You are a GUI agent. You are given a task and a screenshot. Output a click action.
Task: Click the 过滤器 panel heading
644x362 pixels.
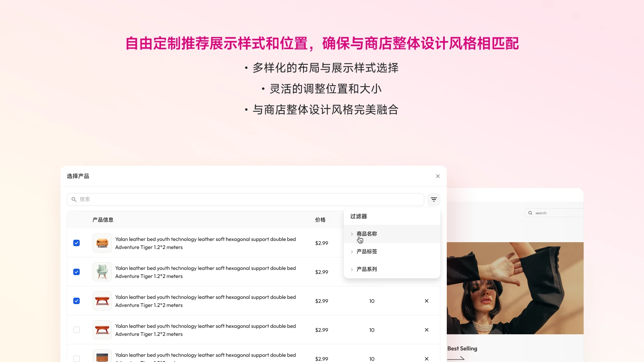click(x=359, y=216)
